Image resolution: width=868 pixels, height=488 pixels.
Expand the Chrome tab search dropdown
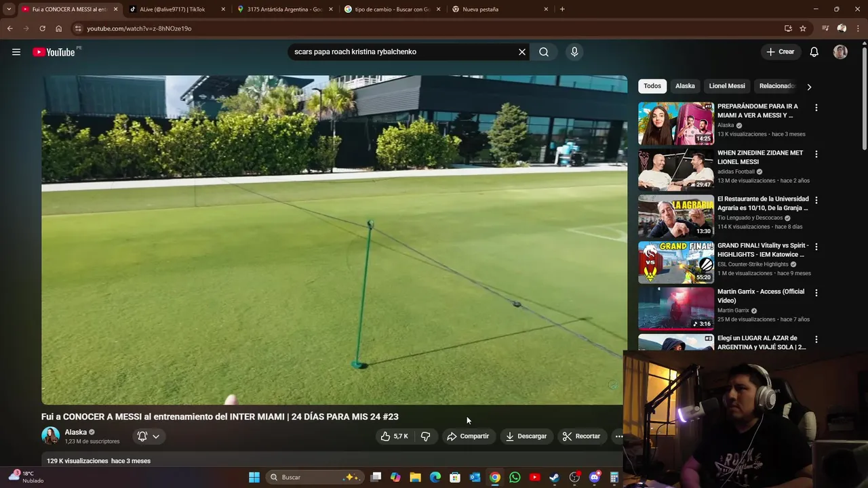coord(9,9)
